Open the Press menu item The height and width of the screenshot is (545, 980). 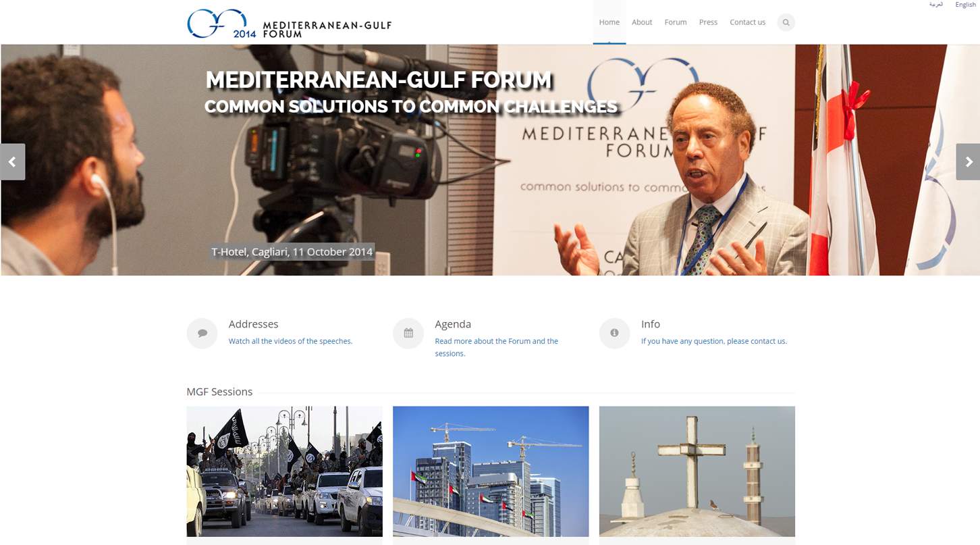tap(708, 22)
